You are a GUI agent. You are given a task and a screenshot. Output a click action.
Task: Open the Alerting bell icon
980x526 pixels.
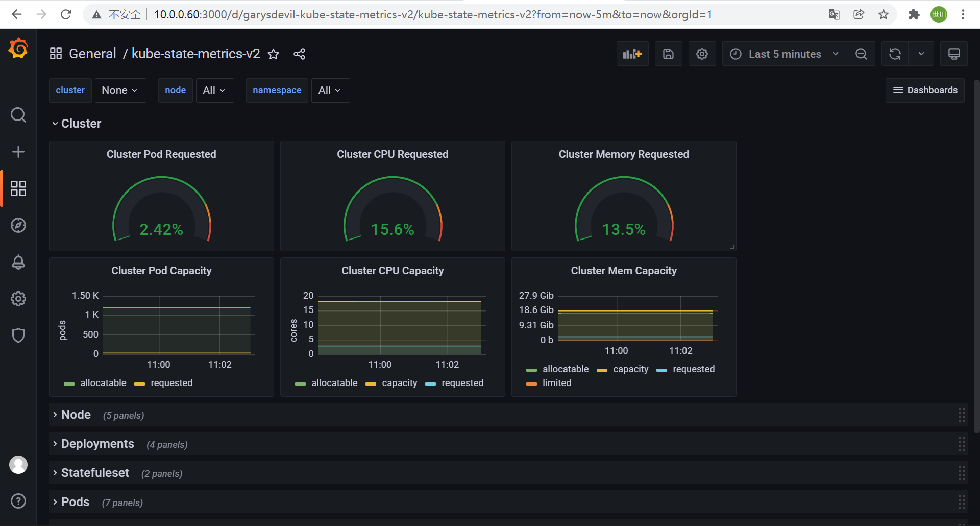click(x=18, y=262)
